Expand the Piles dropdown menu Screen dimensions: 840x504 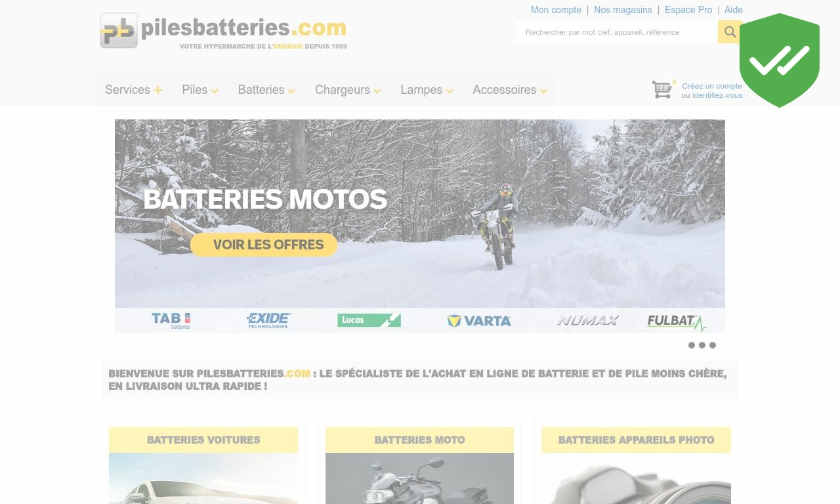click(x=200, y=90)
